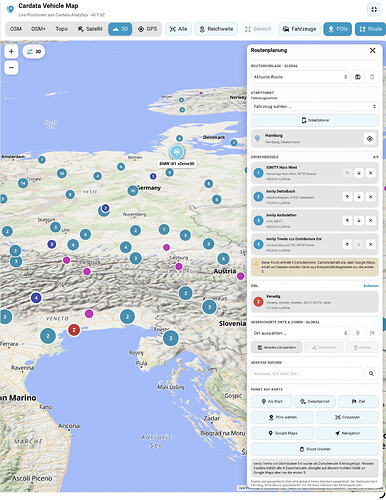The image size is (386, 500).
Task: Open the Fahrzeug wählen dropdown
Action: (315, 106)
